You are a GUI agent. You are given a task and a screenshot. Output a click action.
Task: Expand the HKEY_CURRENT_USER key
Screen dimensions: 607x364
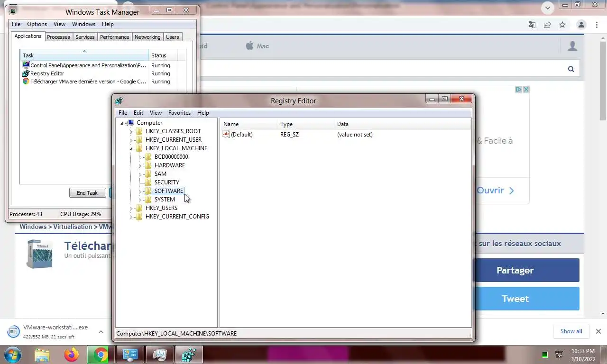[131, 140]
